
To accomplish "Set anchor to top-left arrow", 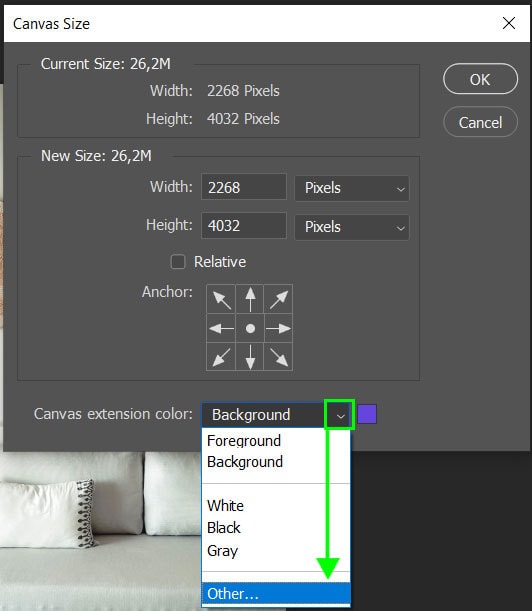I will [221, 299].
